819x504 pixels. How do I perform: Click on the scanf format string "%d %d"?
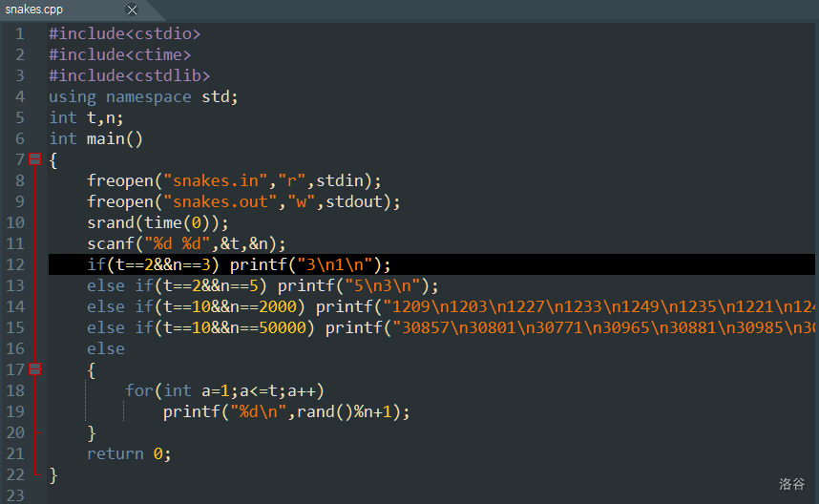pos(177,243)
